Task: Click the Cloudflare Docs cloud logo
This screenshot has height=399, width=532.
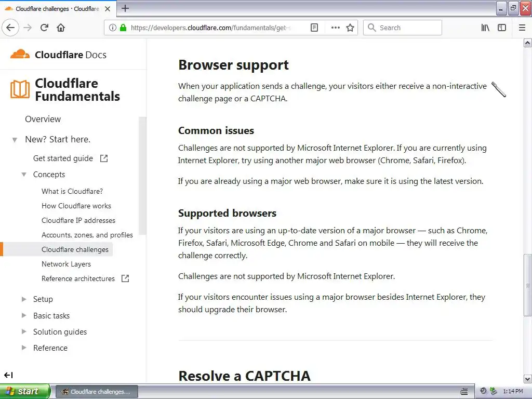Action: (x=20, y=54)
